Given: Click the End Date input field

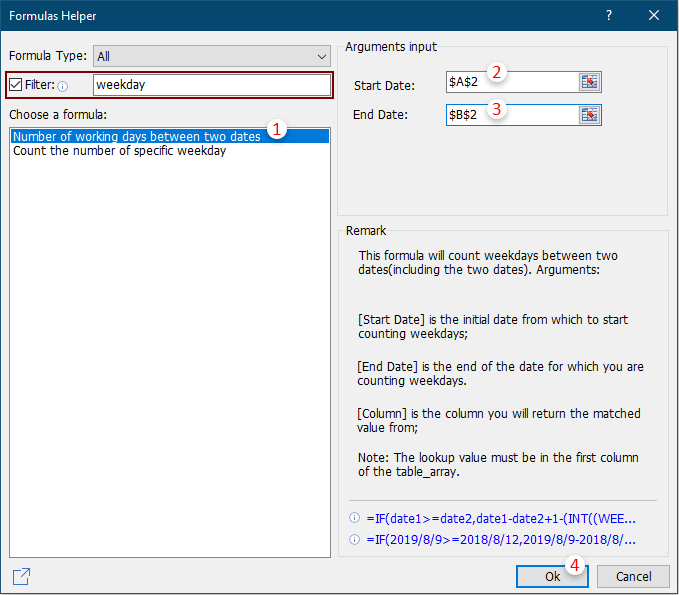Looking at the screenshot, I should coord(513,115).
